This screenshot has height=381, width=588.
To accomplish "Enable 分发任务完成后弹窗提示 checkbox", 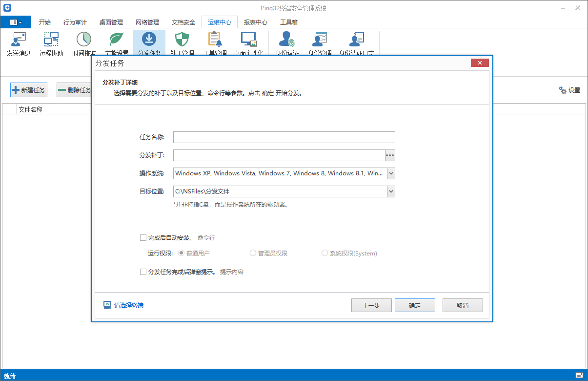I will coord(143,272).
